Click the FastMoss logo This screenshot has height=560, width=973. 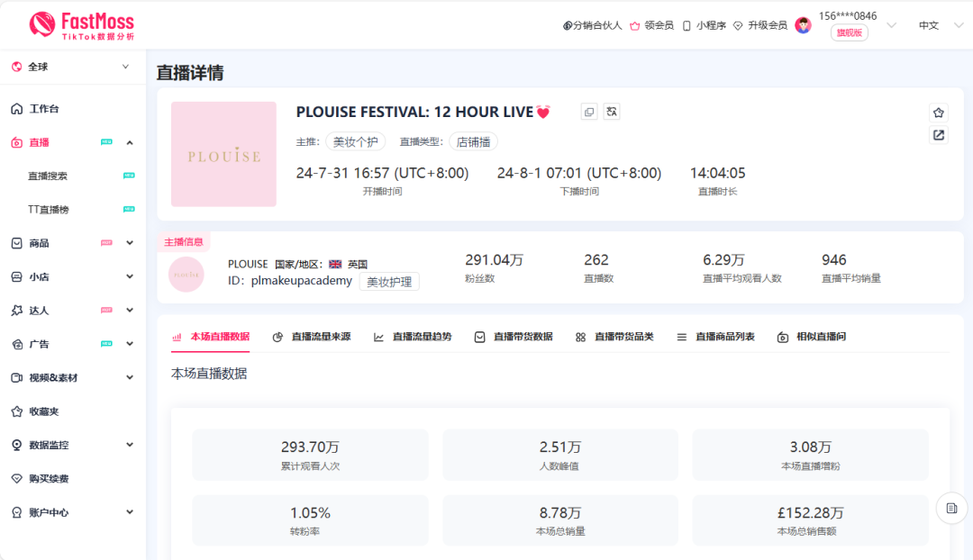[81, 26]
